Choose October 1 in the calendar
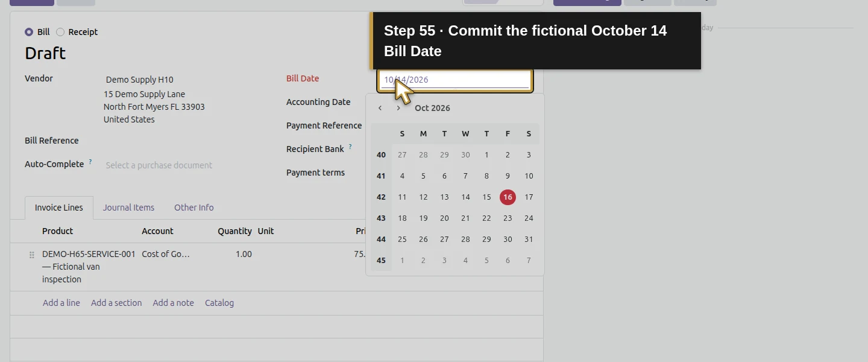The width and height of the screenshot is (868, 362). pos(486,155)
